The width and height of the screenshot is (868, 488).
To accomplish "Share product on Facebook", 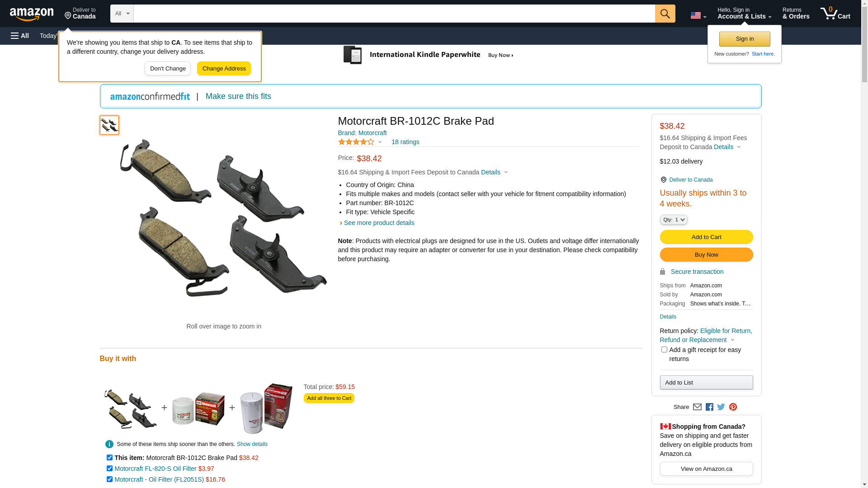I will point(709,407).
